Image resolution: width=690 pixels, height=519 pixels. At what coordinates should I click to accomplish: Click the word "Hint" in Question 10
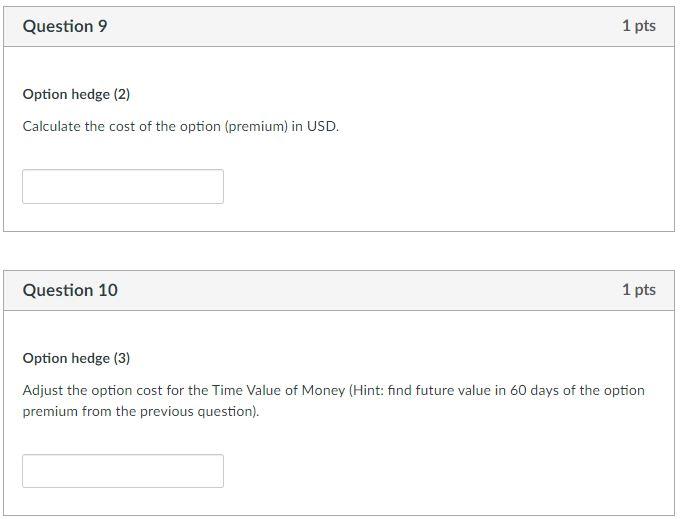pyautogui.click(x=371, y=390)
